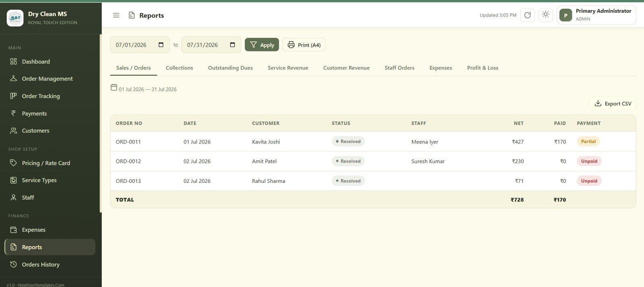Click staff name Meena Iyer
644x287 pixels.
point(425,142)
